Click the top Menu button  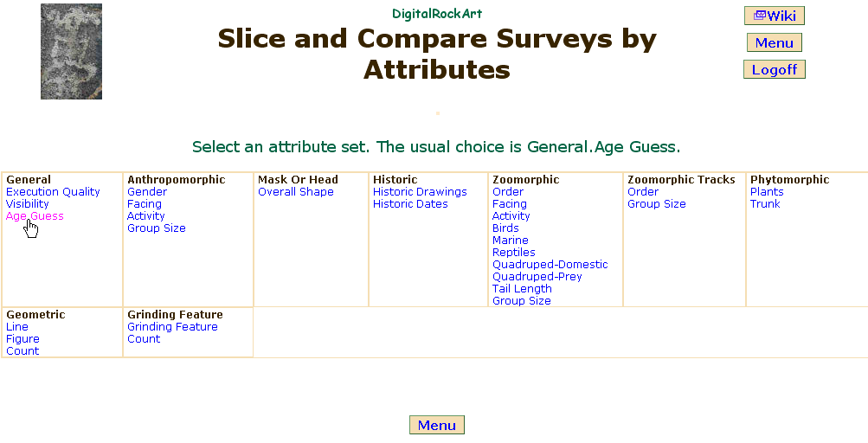[x=775, y=42]
